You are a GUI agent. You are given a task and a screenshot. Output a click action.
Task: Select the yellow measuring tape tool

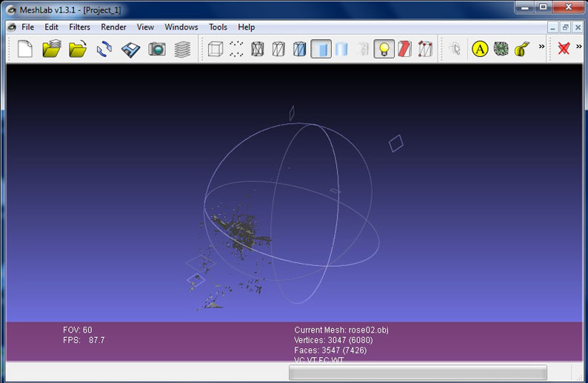521,49
